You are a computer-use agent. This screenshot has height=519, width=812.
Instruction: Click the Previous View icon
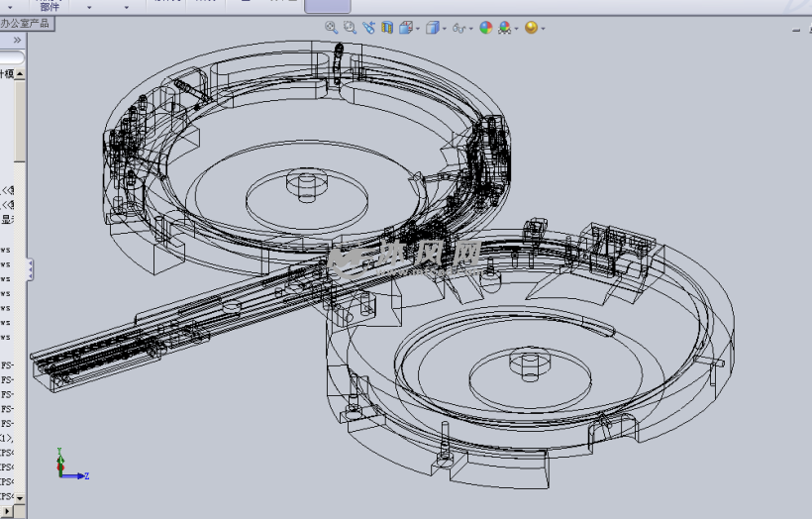368,28
